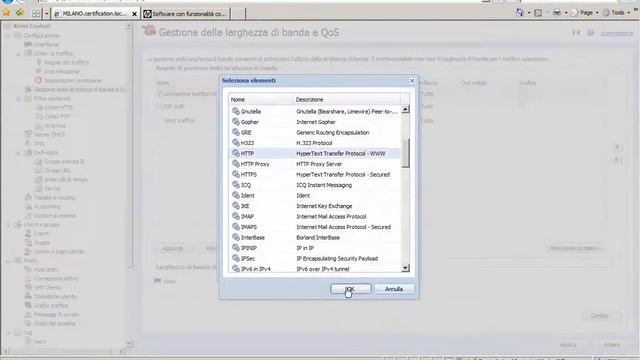Viewport: 640px width, 360px height.
Task: Click the IMAPS service icon
Action: (236, 227)
